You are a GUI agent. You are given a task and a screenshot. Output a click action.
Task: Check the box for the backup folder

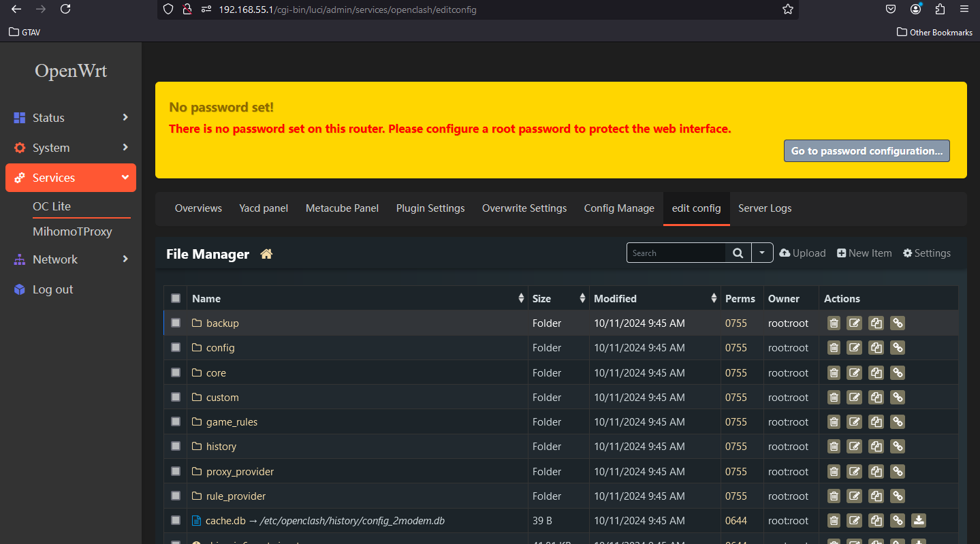pos(176,323)
